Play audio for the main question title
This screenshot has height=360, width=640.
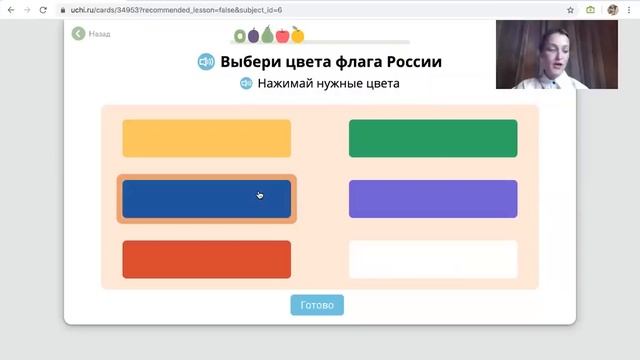[x=206, y=62]
